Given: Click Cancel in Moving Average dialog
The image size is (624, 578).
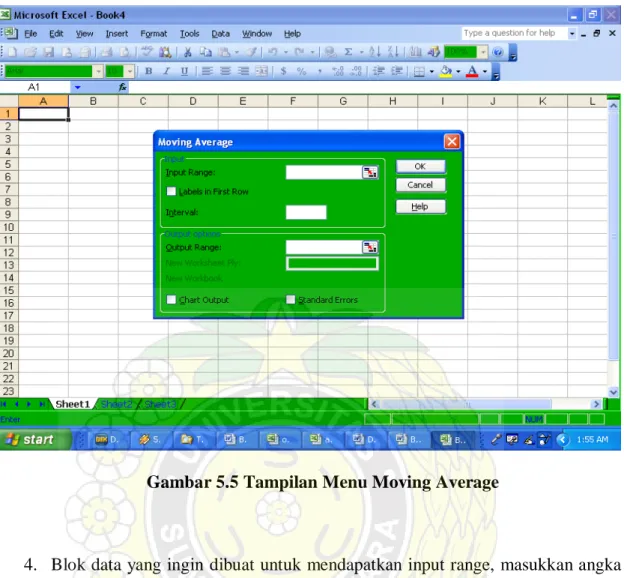Looking at the screenshot, I should [x=420, y=185].
